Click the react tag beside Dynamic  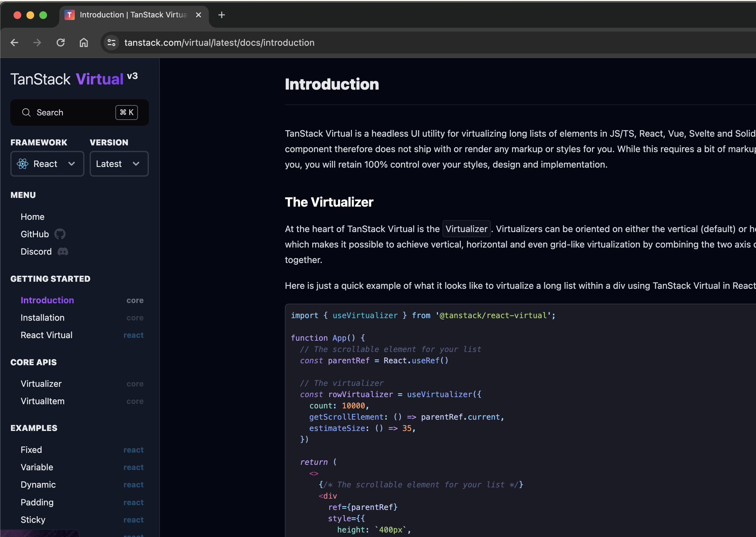(x=133, y=485)
